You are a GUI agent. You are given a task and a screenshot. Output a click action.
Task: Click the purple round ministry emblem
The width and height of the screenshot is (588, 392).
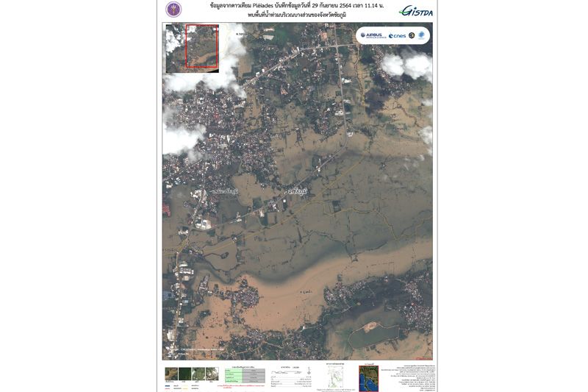pyautogui.click(x=173, y=10)
